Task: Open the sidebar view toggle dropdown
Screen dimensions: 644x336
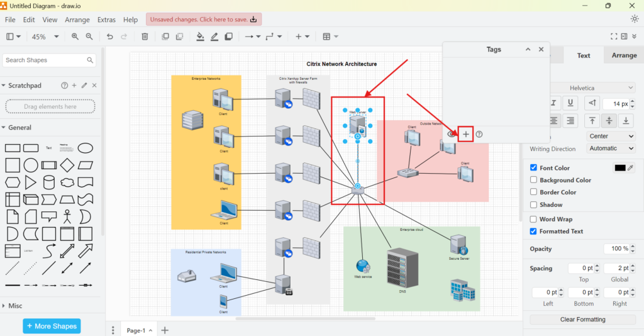Action: 14,36
